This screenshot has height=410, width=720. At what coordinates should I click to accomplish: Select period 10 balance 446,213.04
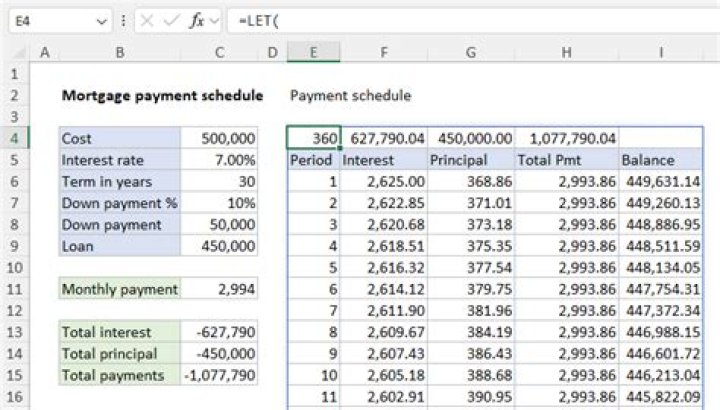click(661, 375)
